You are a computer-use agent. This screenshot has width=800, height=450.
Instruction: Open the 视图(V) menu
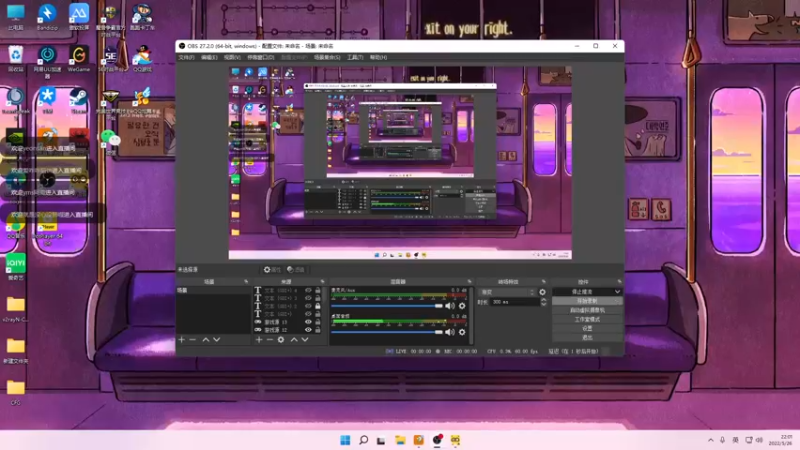[232, 58]
